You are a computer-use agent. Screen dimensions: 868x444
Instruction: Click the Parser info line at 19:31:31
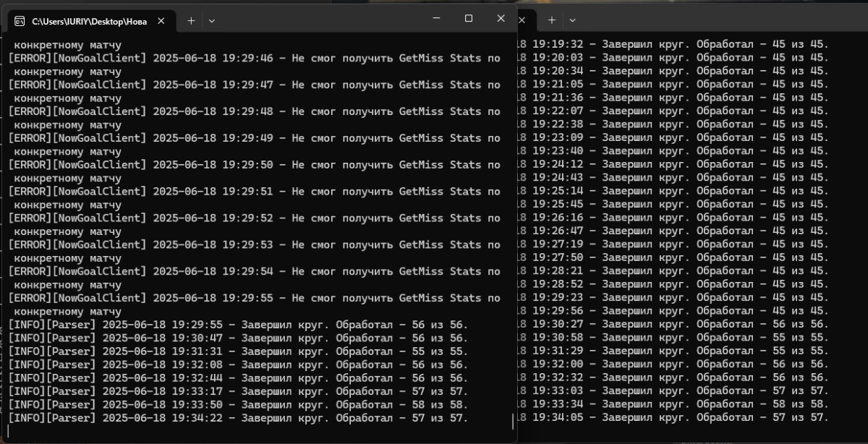pyautogui.click(x=239, y=351)
